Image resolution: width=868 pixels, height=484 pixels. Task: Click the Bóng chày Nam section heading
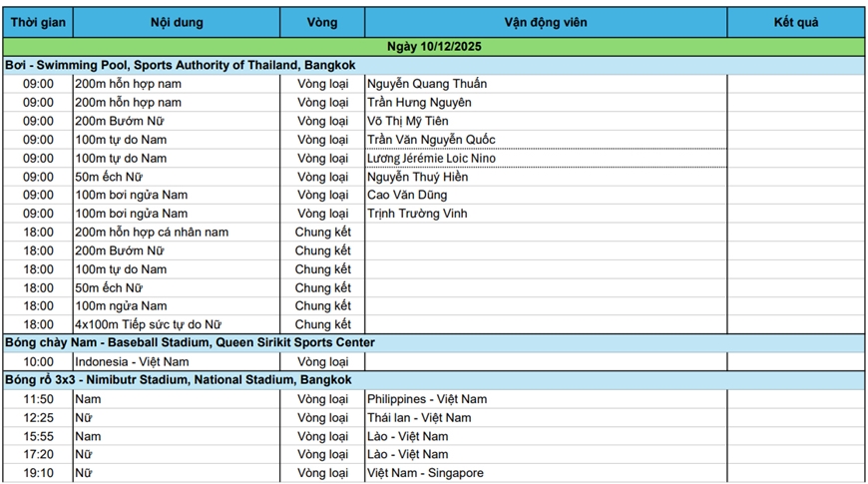(x=190, y=343)
